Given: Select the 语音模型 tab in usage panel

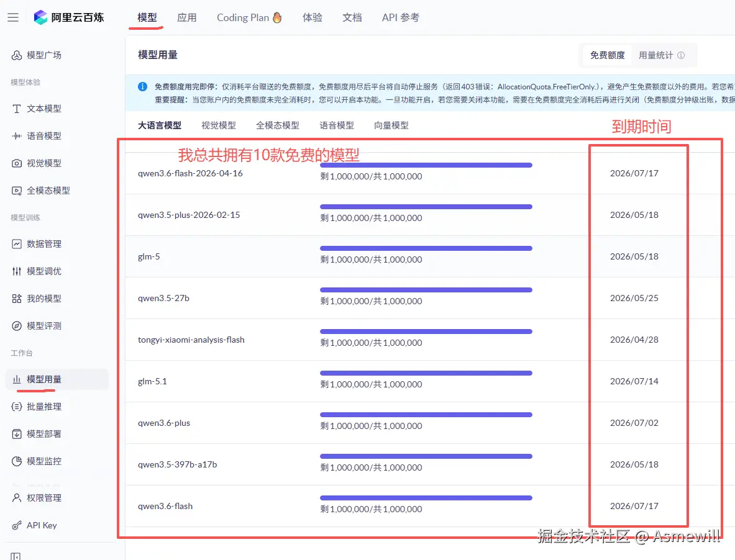Looking at the screenshot, I should 337,125.
